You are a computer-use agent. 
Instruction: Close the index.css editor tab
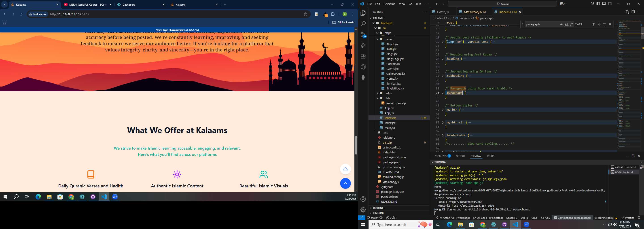pos(520,12)
